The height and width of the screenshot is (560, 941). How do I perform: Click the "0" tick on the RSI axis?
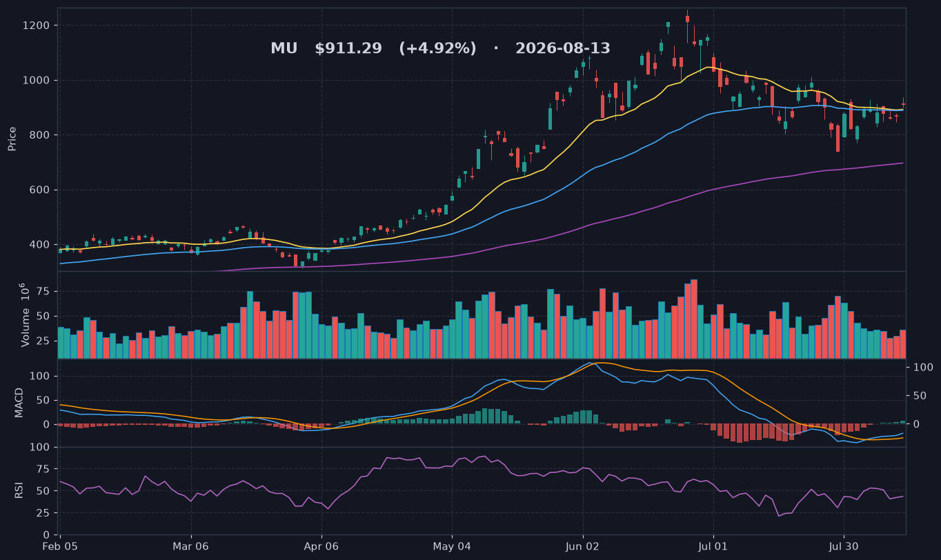[x=46, y=535]
